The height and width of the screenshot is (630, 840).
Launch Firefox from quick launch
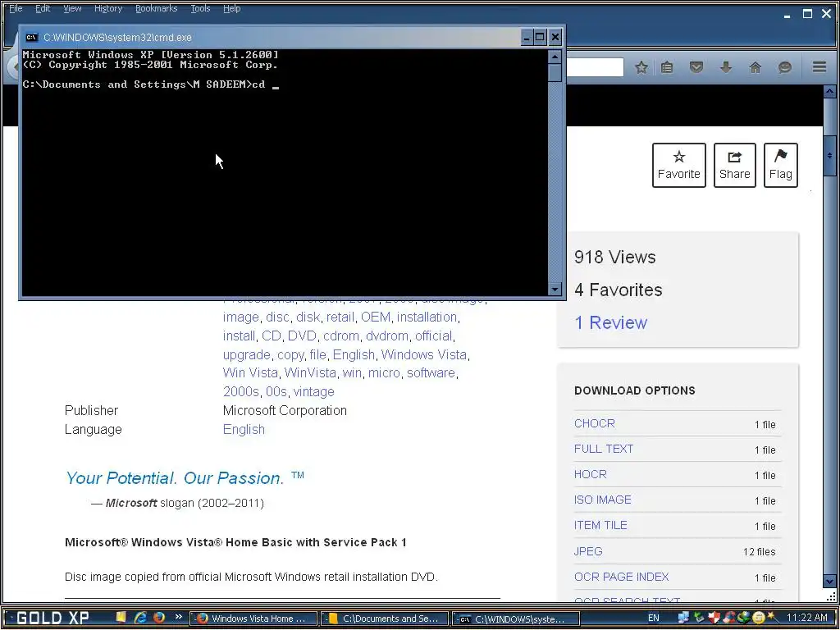(158, 618)
